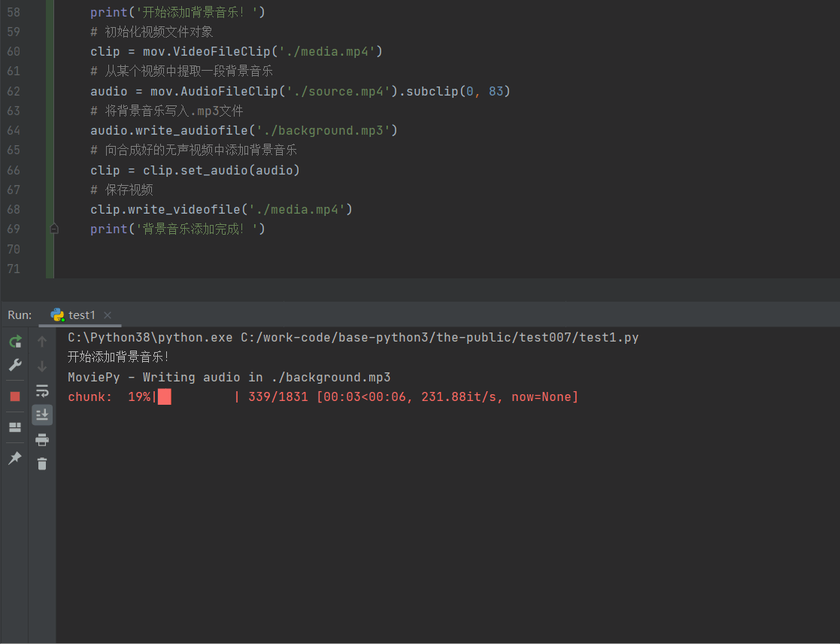
Task: Open run configuration wrench settings
Action: tap(15, 365)
